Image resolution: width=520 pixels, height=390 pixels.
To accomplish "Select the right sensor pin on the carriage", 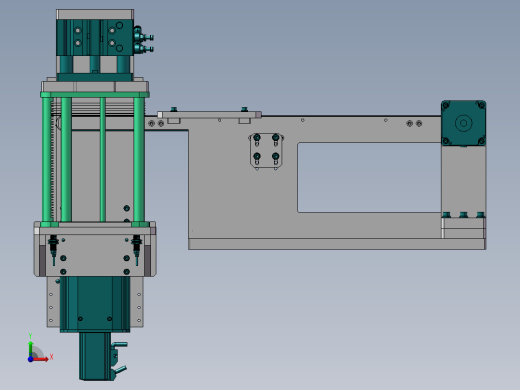I will coord(136,249).
